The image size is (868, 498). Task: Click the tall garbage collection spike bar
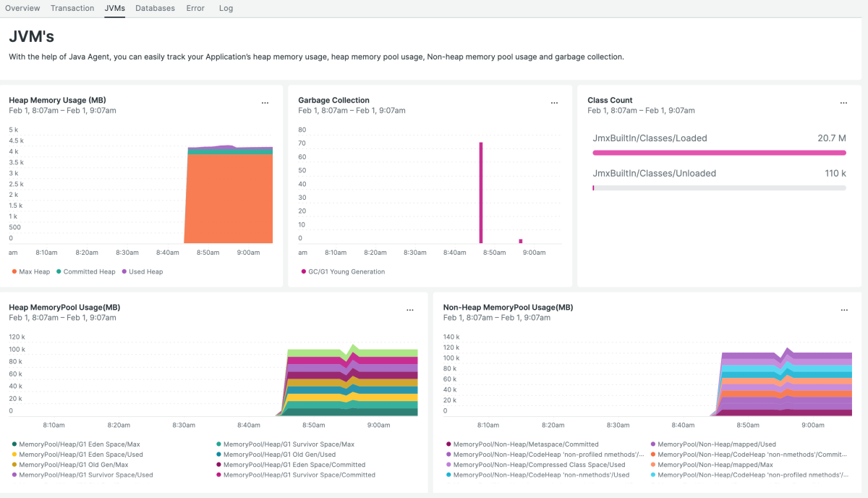480,193
